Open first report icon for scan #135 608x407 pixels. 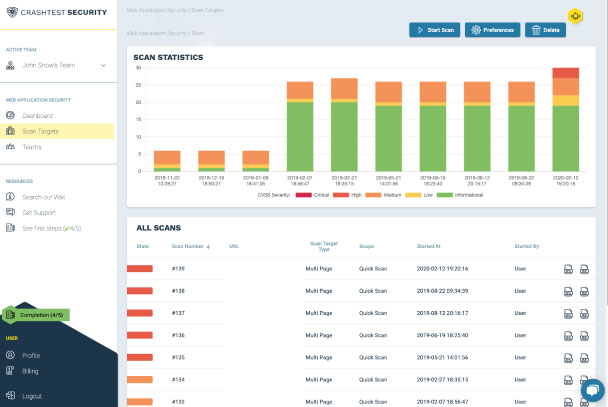(568, 358)
